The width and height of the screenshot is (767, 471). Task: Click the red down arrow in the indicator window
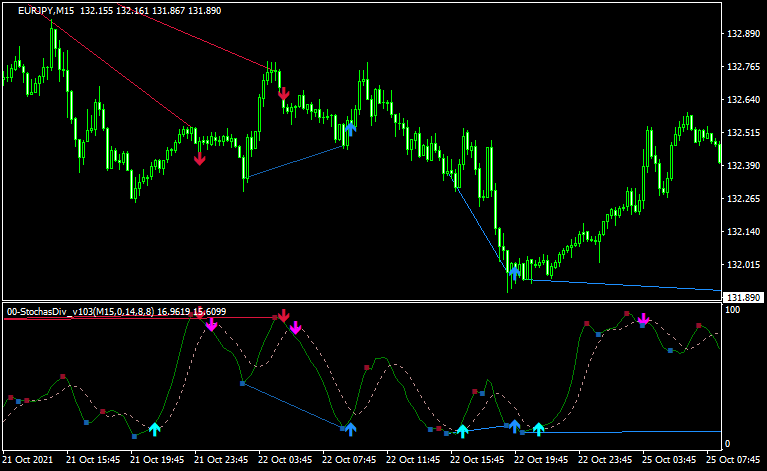click(x=284, y=317)
